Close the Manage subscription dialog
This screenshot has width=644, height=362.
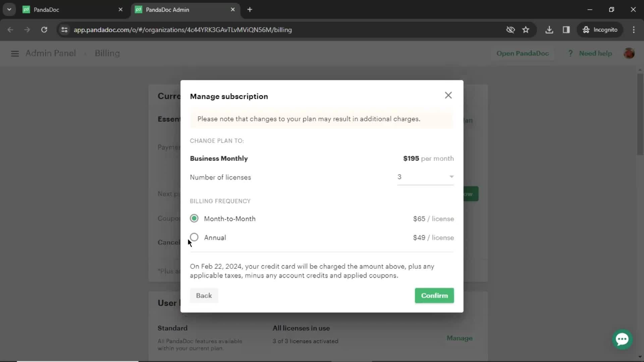[448, 95]
